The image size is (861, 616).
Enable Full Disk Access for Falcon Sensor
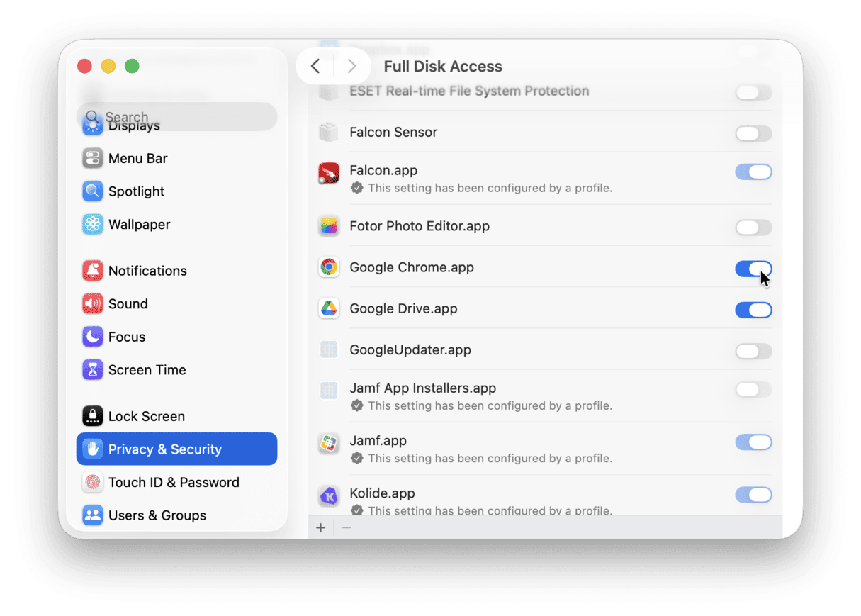753,133
